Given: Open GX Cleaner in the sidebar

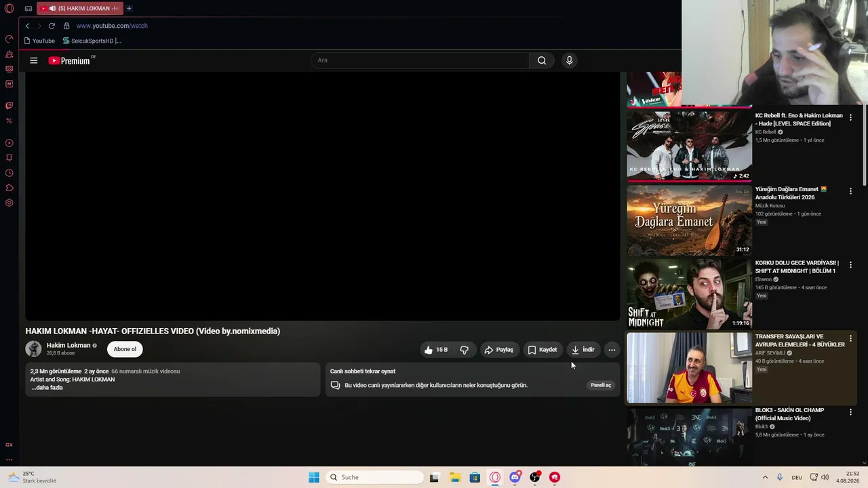Looking at the screenshot, I should pos(9,54).
